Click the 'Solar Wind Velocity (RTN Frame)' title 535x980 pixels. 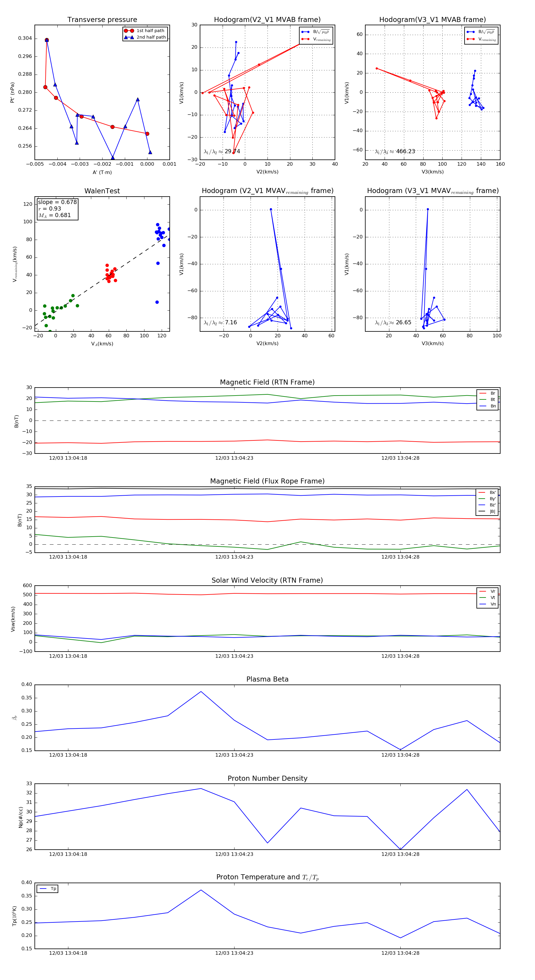click(267, 580)
